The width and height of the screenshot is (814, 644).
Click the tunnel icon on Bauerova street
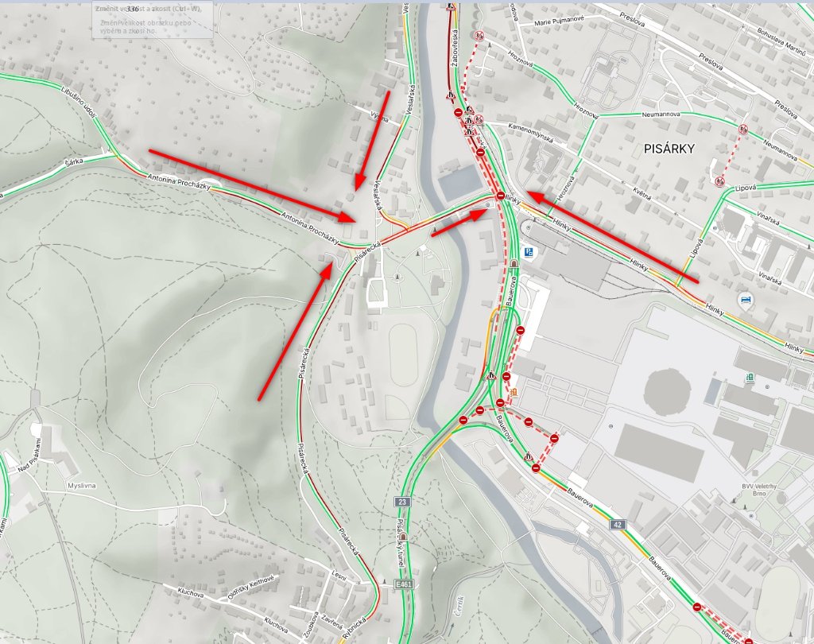[x=514, y=264]
